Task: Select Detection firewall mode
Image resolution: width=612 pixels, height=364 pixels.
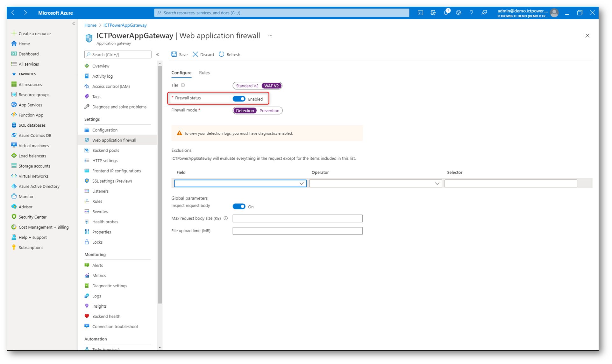Action: [x=245, y=111]
